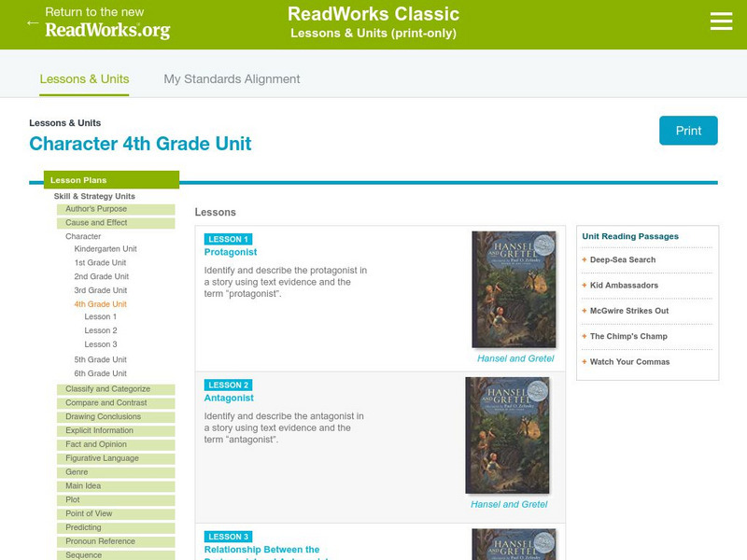The image size is (747, 560).
Task: Open the Author's Purpose unit
Action: coord(116,209)
